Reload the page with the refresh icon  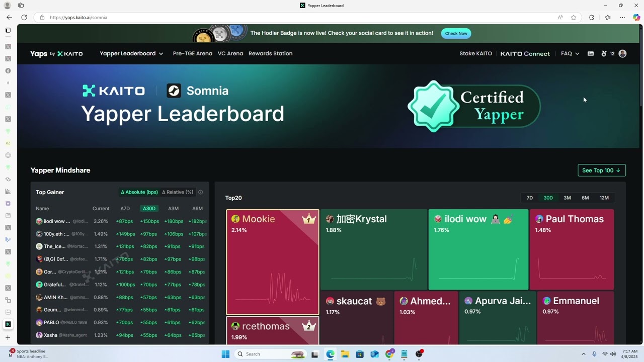click(24, 17)
